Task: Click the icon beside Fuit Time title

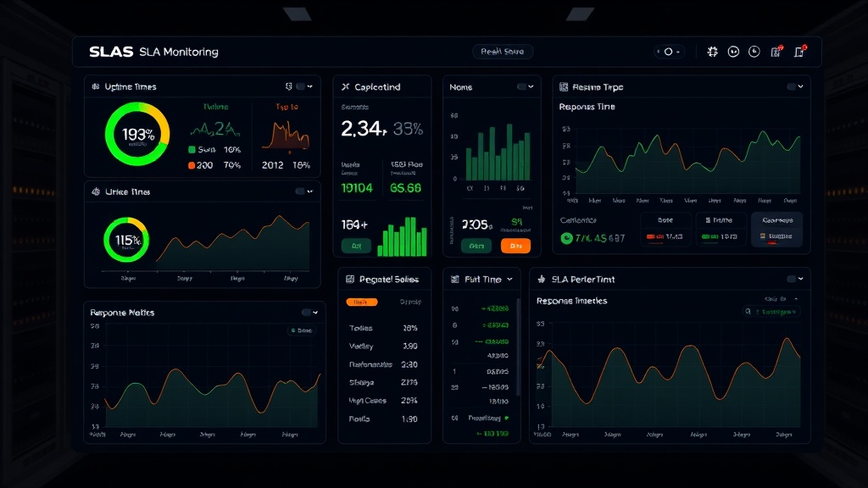Action: tap(455, 280)
